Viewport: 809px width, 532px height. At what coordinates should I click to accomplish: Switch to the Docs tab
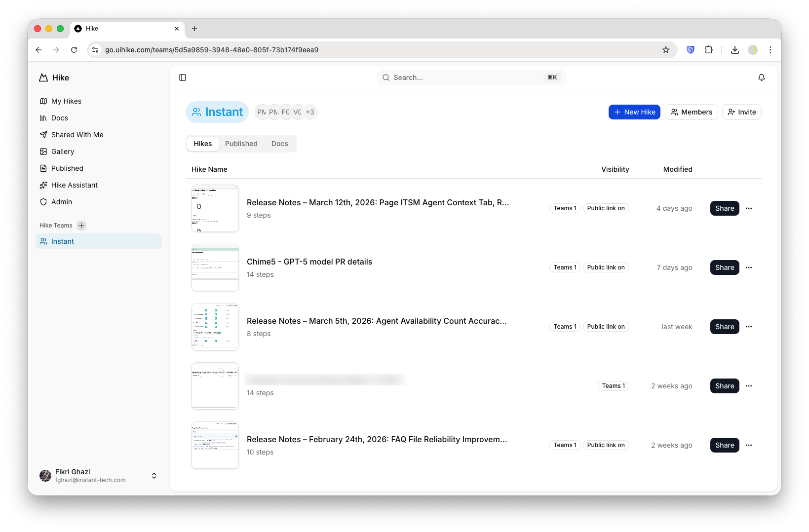click(x=279, y=143)
